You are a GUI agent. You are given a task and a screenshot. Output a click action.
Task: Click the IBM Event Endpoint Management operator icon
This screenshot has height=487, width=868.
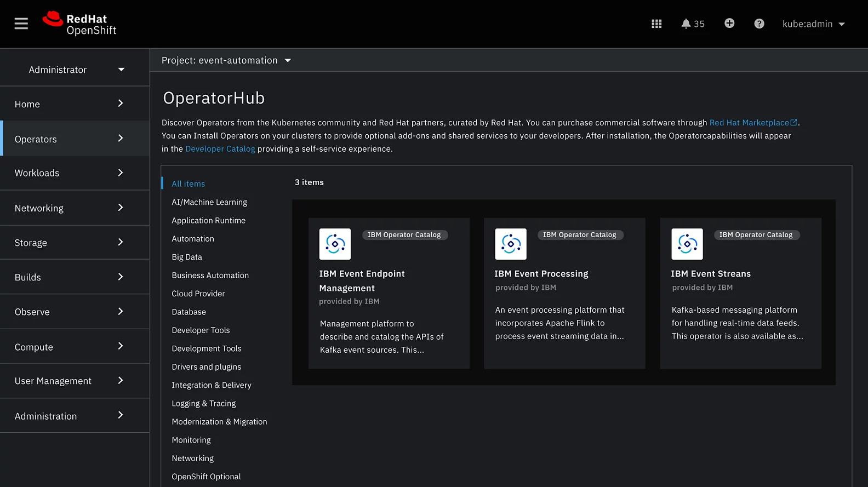tap(335, 244)
